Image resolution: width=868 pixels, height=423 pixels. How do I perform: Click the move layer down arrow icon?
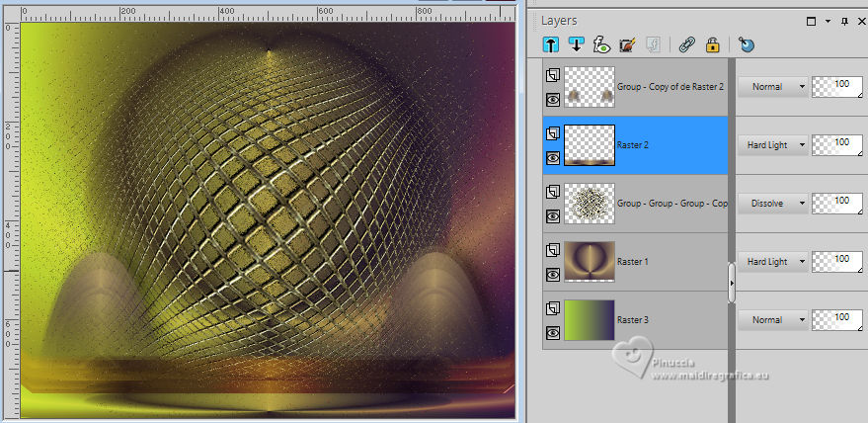click(x=576, y=44)
